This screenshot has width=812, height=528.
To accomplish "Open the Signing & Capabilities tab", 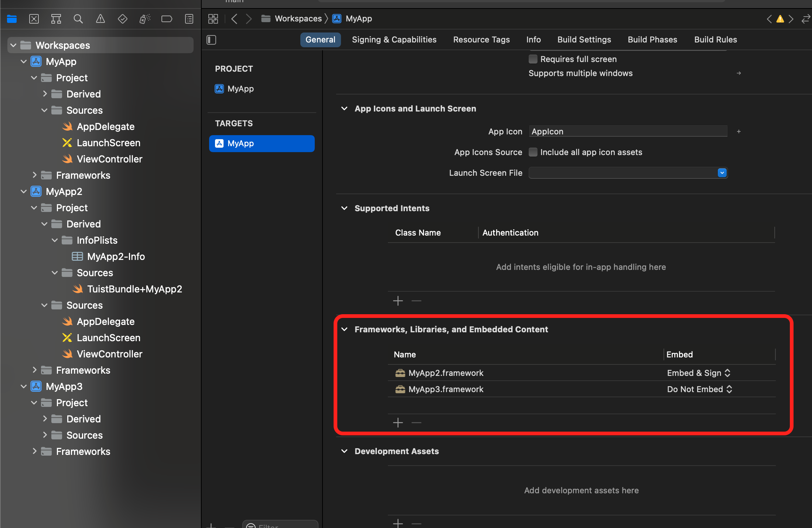I will (x=394, y=40).
